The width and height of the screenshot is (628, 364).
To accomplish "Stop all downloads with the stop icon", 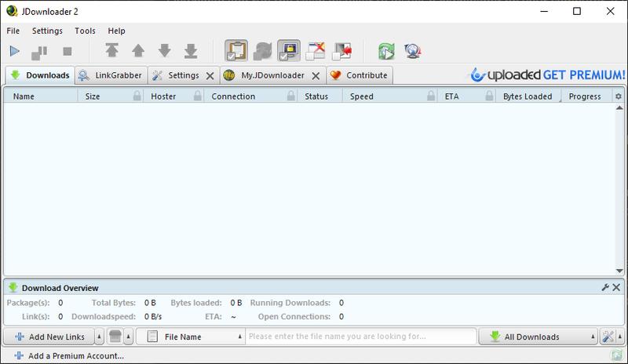I will pos(68,51).
